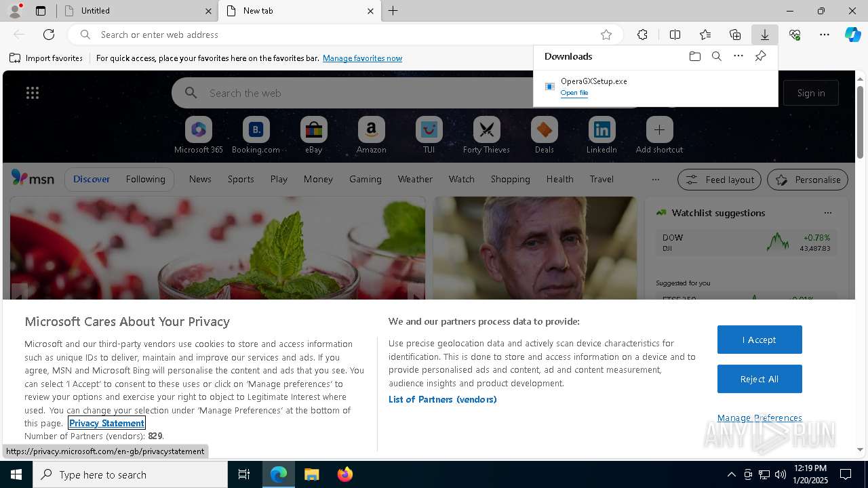Screen dimensions: 868x488
Task: Open a new tab with plus button
Action: 393,11
